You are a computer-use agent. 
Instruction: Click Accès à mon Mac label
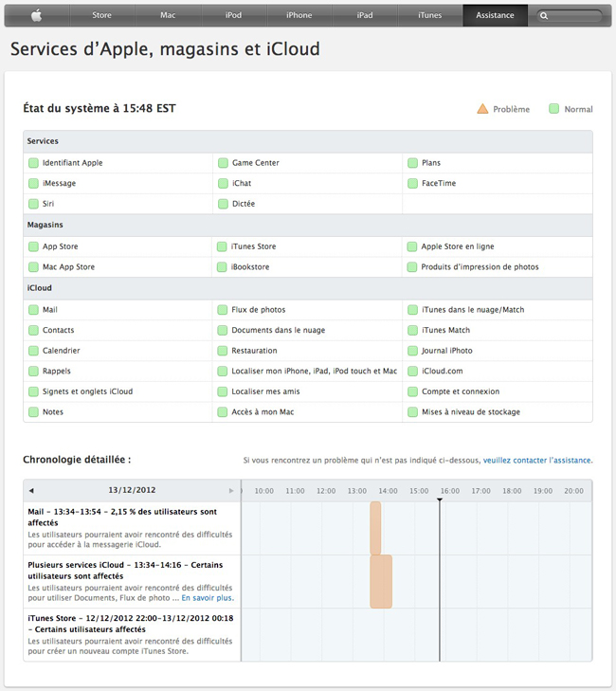coord(263,412)
